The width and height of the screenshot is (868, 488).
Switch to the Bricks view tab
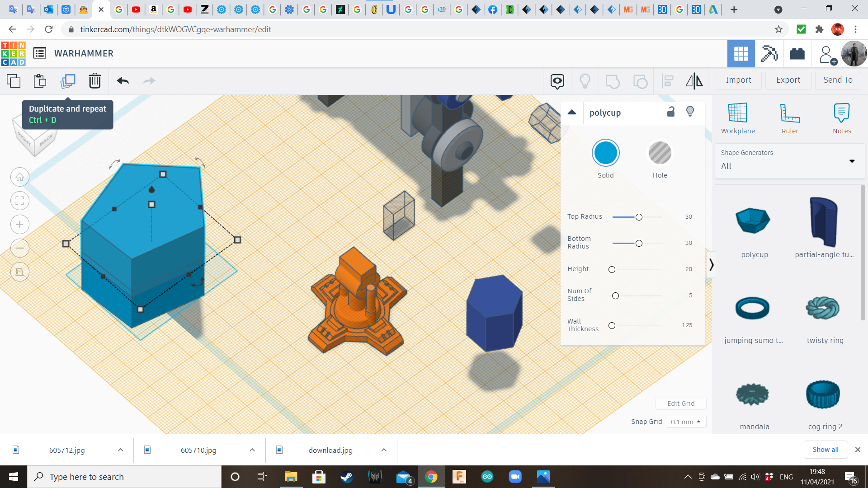pos(797,54)
